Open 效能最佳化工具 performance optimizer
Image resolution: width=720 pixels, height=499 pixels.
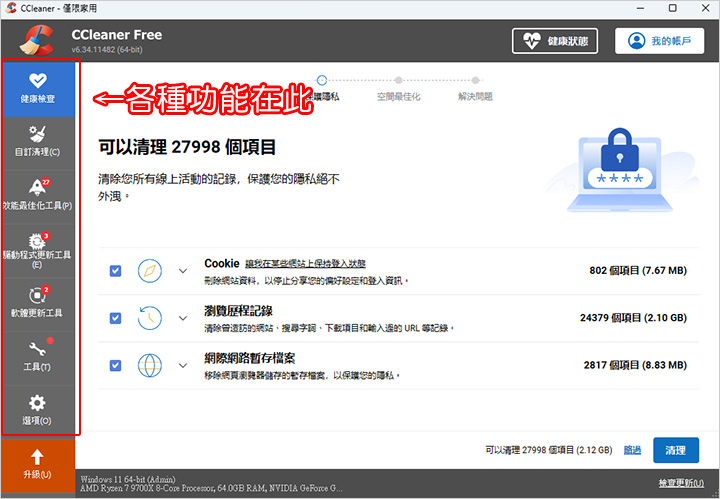click(x=39, y=197)
